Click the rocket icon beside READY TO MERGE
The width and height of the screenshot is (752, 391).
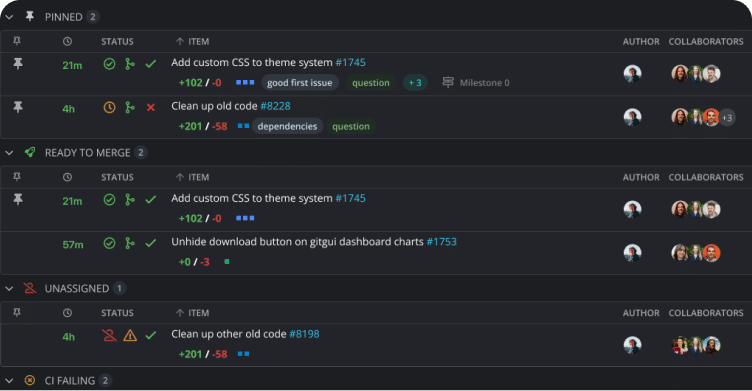click(30, 153)
